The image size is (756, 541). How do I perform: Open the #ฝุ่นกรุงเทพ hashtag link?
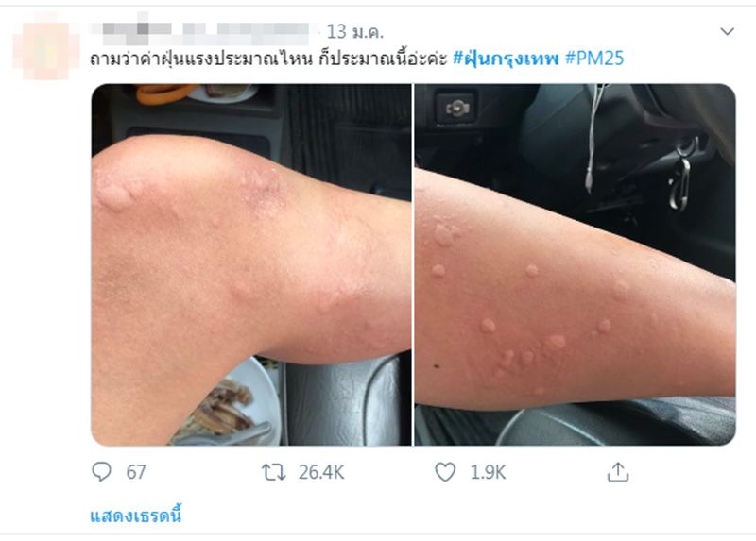pyautogui.click(x=506, y=59)
